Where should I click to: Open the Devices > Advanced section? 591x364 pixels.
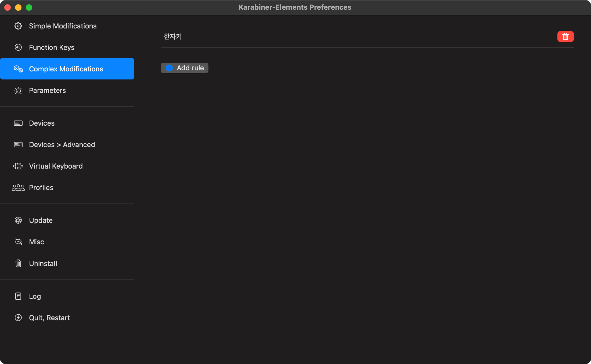pos(62,145)
